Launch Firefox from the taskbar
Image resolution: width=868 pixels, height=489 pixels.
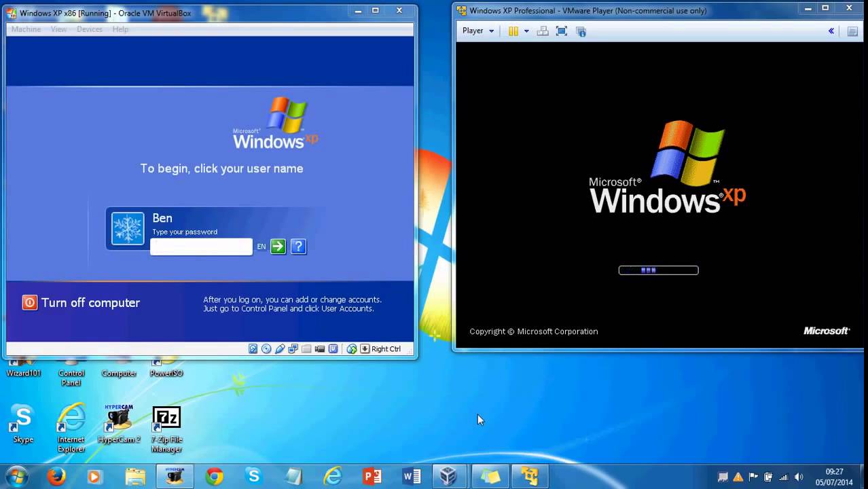click(56, 477)
